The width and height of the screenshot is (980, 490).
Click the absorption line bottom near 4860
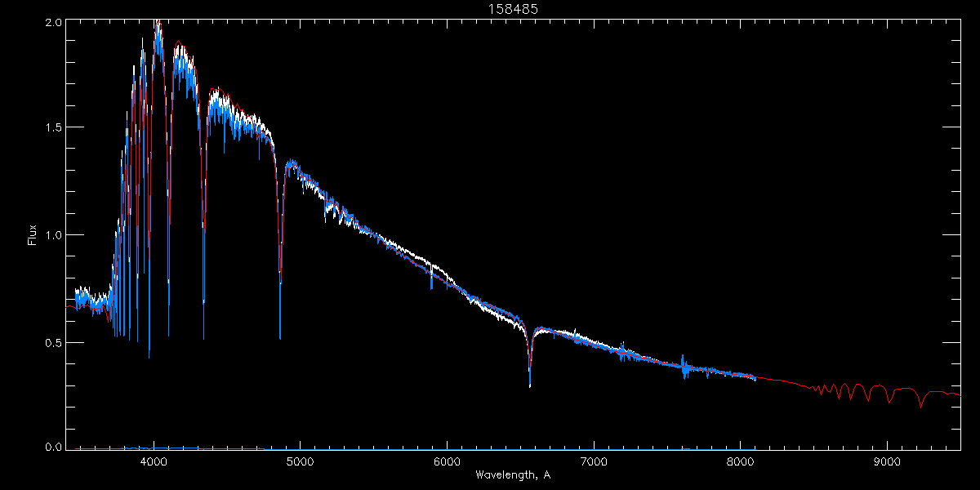point(280,335)
